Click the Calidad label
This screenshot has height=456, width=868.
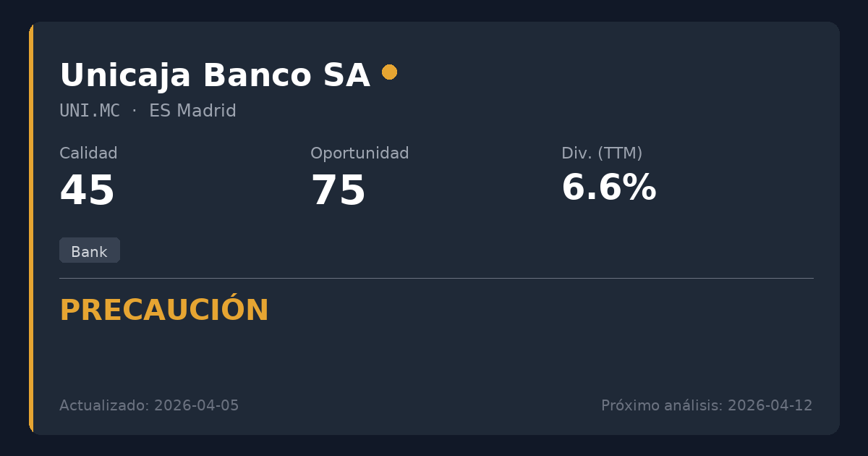click(88, 153)
